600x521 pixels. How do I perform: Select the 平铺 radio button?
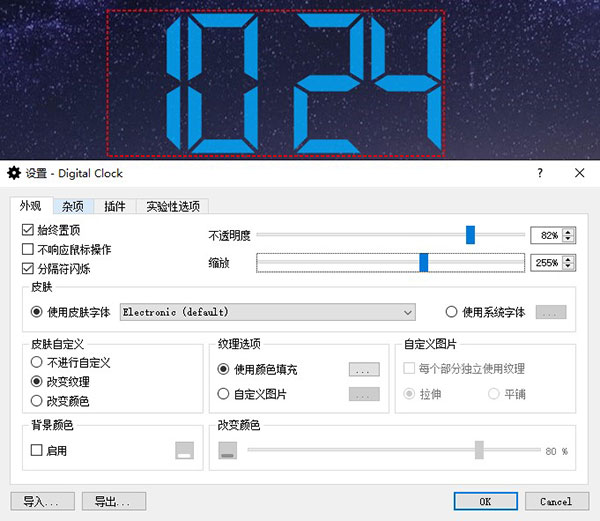(x=494, y=394)
